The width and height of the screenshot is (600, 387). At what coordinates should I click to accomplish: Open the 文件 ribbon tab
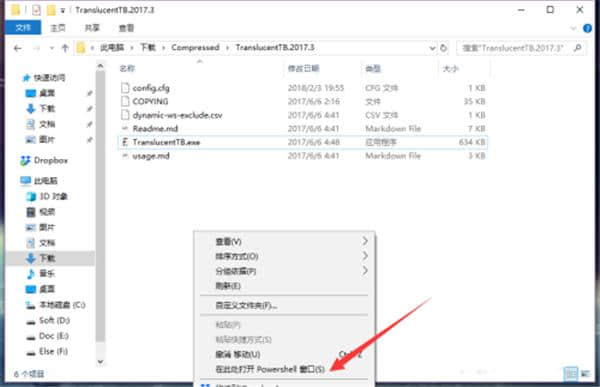[x=23, y=28]
